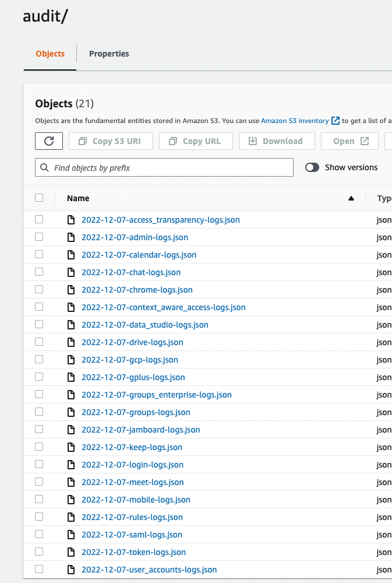
Task: Click the copy icon in Copy S3 URI
Action: [x=83, y=141]
